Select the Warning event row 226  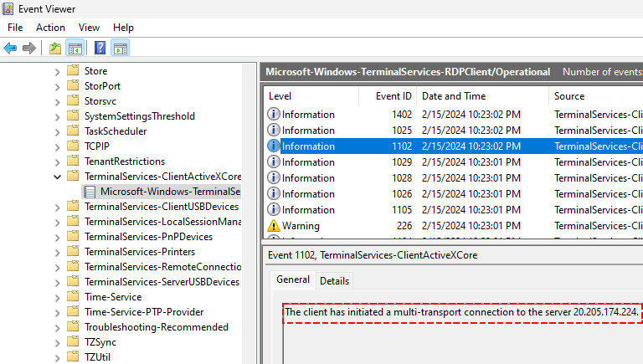click(x=453, y=225)
